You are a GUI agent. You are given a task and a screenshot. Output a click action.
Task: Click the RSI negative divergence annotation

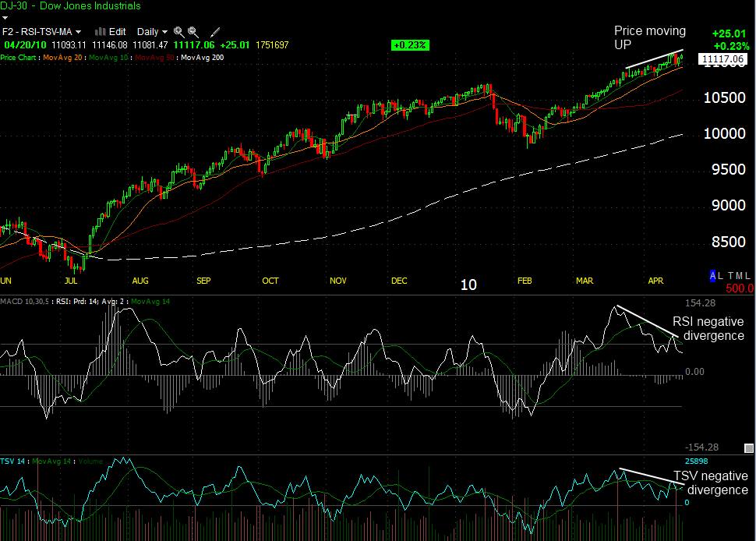click(x=708, y=329)
